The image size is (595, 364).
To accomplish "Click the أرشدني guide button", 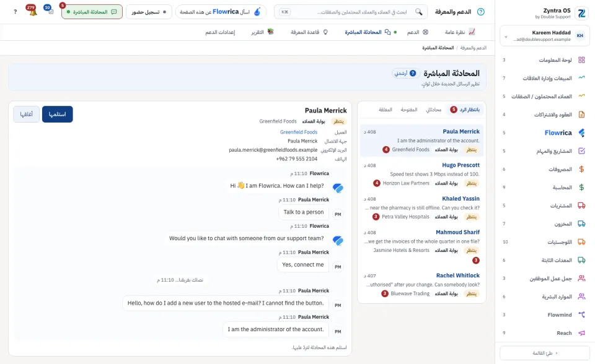I will click(x=405, y=73).
